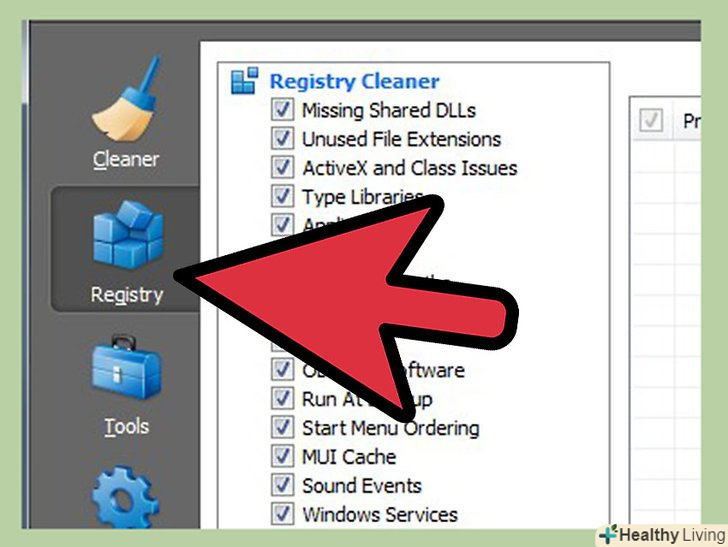Uncheck MUI Cache option
The image size is (728, 547).
(x=282, y=456)
